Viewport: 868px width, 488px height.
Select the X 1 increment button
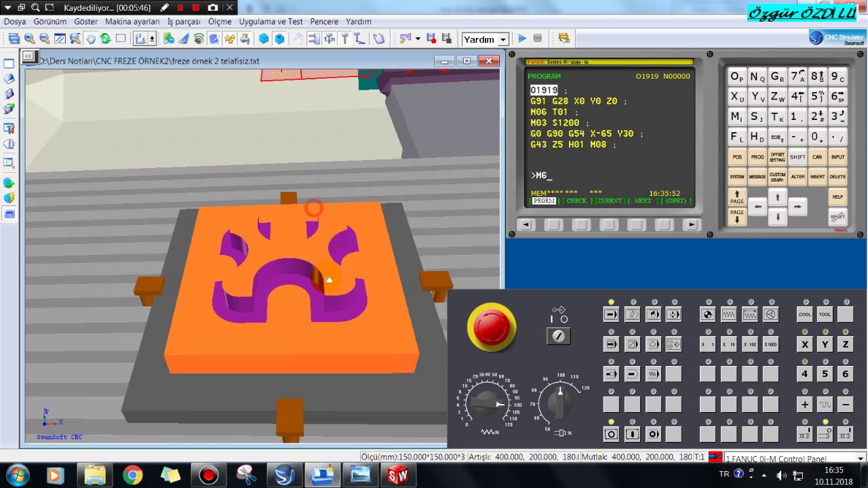708,344
